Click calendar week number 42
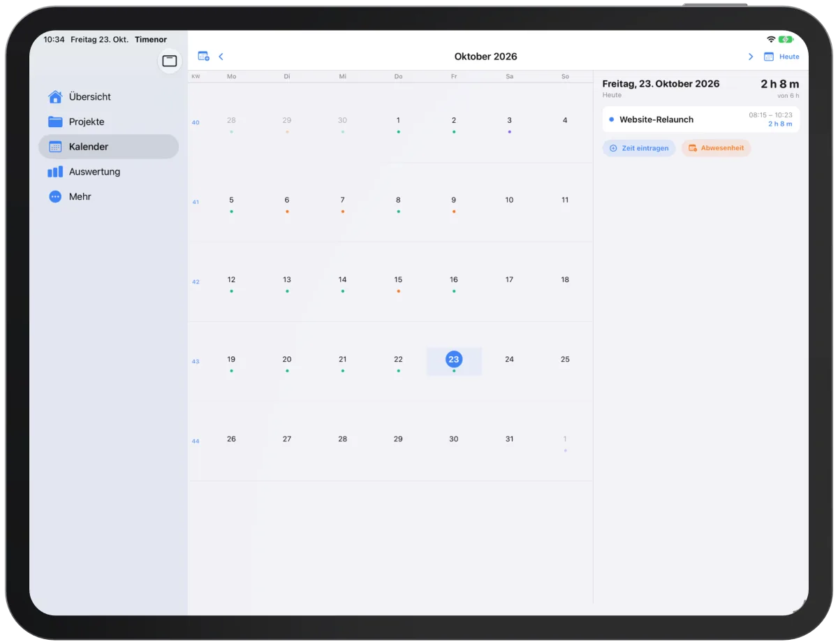This screenshot has width=838, height=644. pos(196,282)
